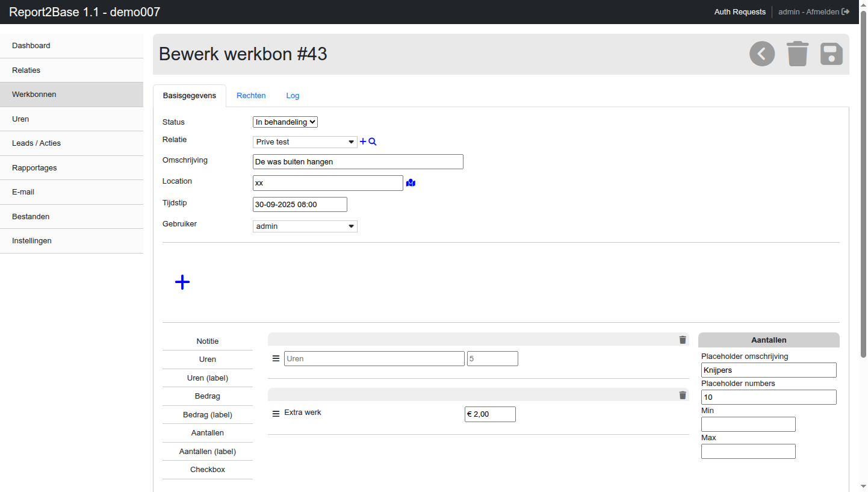
Task: Switch to the Log tab
Action: (293, 96)
